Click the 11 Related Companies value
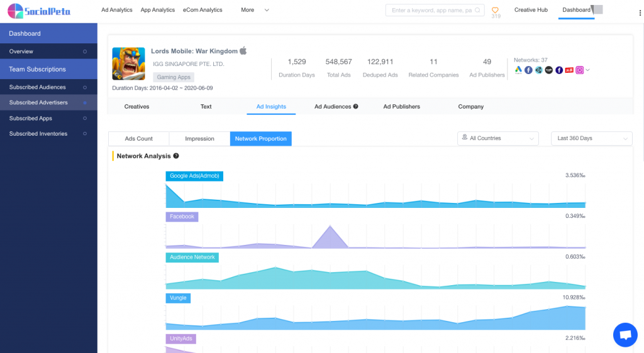 point(433,62)
